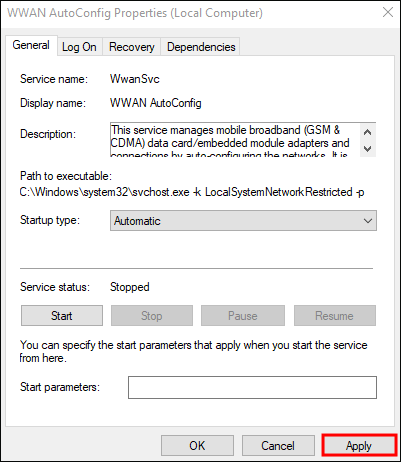The width and height of the screenshot is (401, 462).
Task: Click the disabled Pause button
Action: coord(243,316)
